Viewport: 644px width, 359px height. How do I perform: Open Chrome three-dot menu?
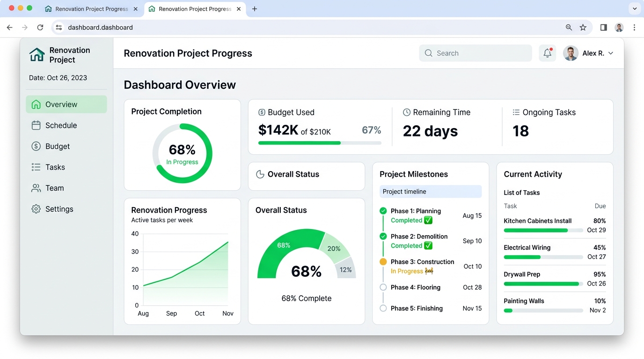click(x=634, y=28)
